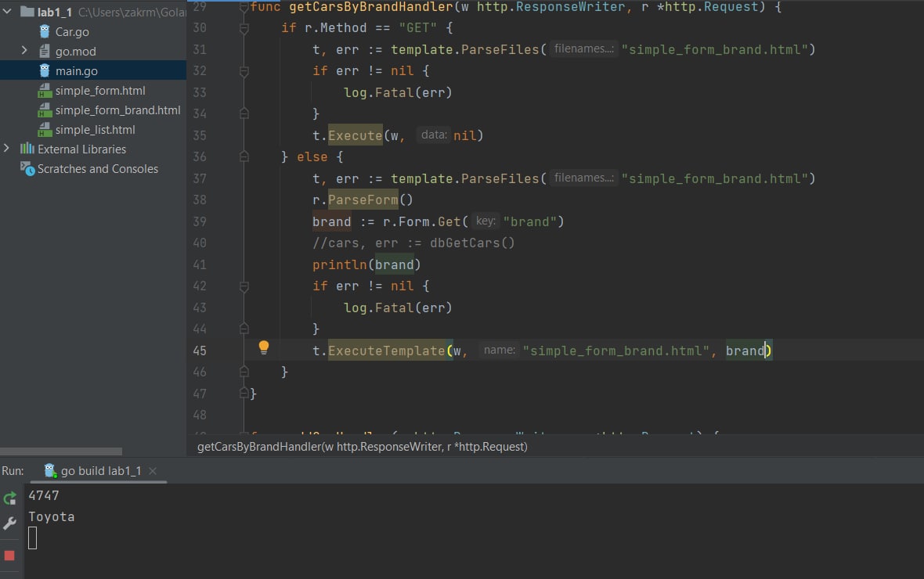Viewport: 924px width, 579px height.
Task: Click getCarsByBrandHandler breadcrumb below editor
Action: tap(362, 447)
